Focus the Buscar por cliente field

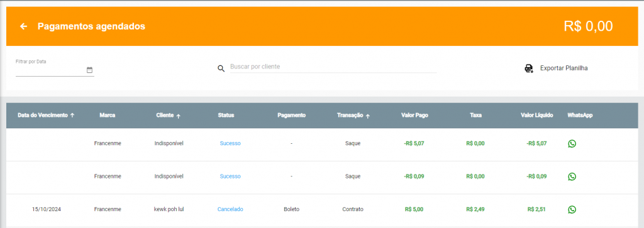tap(333, 67)
